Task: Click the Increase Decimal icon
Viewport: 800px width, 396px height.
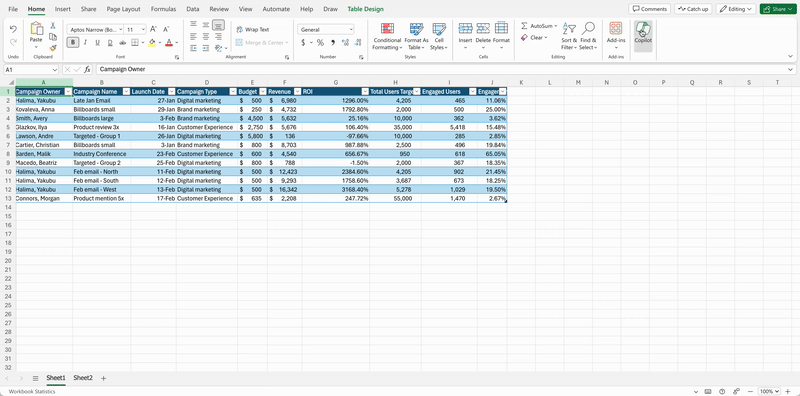Action: pos(345,42)
